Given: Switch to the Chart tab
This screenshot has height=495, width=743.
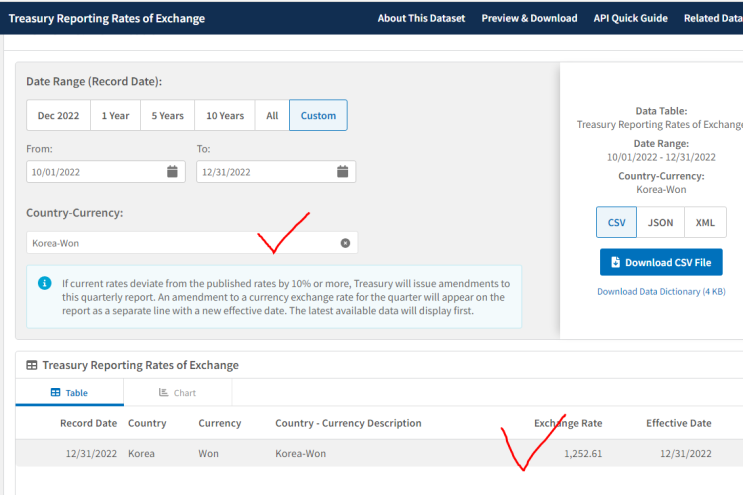Looking at the screenshot, I should (x=177, y=393).
